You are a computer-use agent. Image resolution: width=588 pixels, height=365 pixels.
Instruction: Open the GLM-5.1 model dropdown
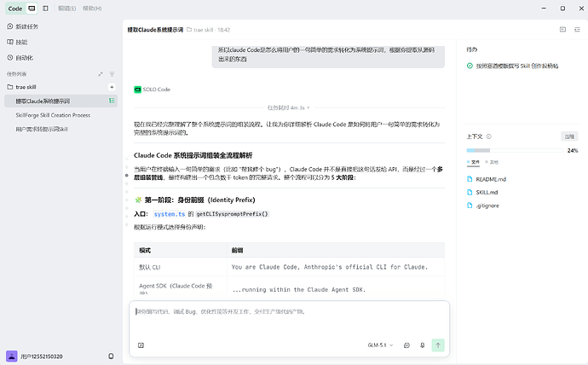[380, 345]
